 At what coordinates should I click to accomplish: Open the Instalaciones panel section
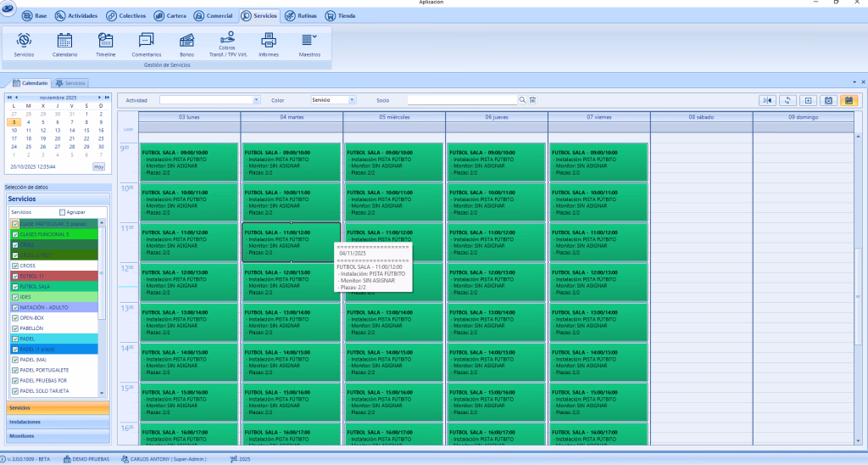(x=56, y=422)
